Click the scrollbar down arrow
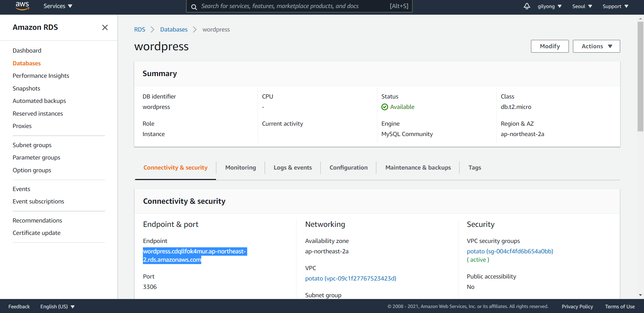 pyautogui.click(x=640, y=295)
